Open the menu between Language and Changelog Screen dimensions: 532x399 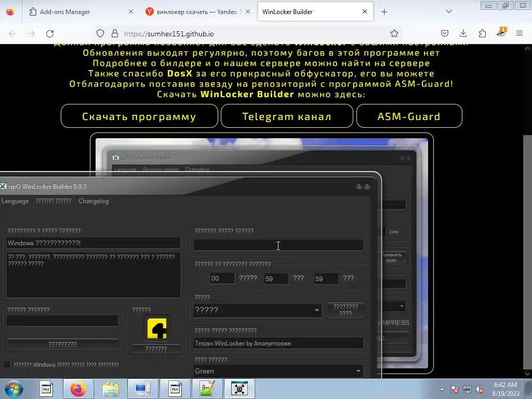click(x=54, y=201)
